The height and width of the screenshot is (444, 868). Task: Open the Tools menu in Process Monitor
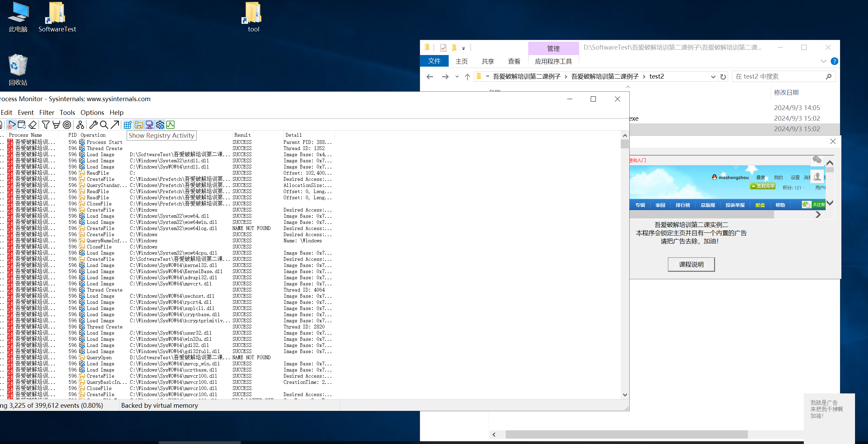tap(67, 112)
